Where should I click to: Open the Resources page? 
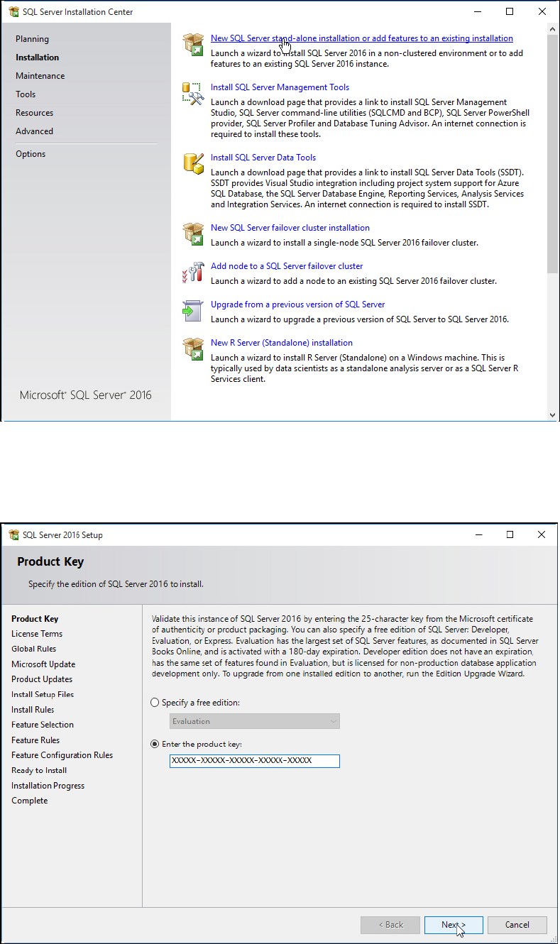click(35, 113)
